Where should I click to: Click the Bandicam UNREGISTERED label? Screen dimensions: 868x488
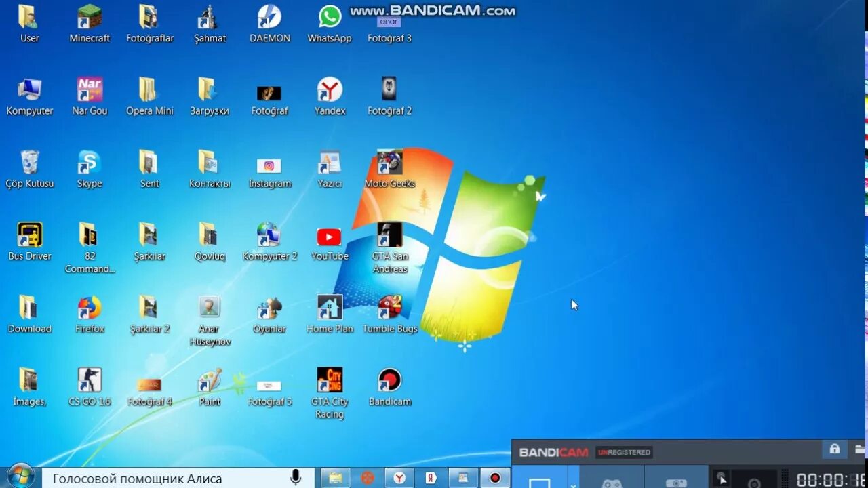(624, 452)
